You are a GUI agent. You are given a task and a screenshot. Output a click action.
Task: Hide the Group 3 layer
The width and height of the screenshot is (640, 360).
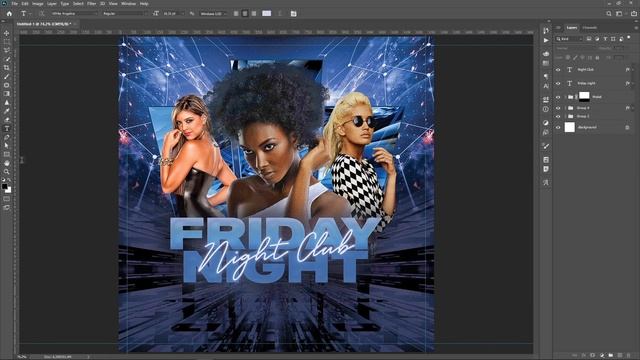558,116
